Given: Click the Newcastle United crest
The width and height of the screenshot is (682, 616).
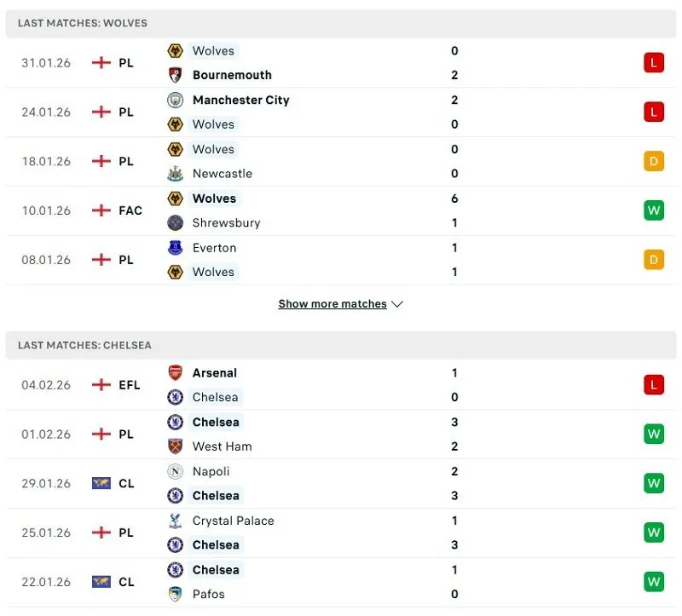Looking at the screenshot, I should pos(176,174).
